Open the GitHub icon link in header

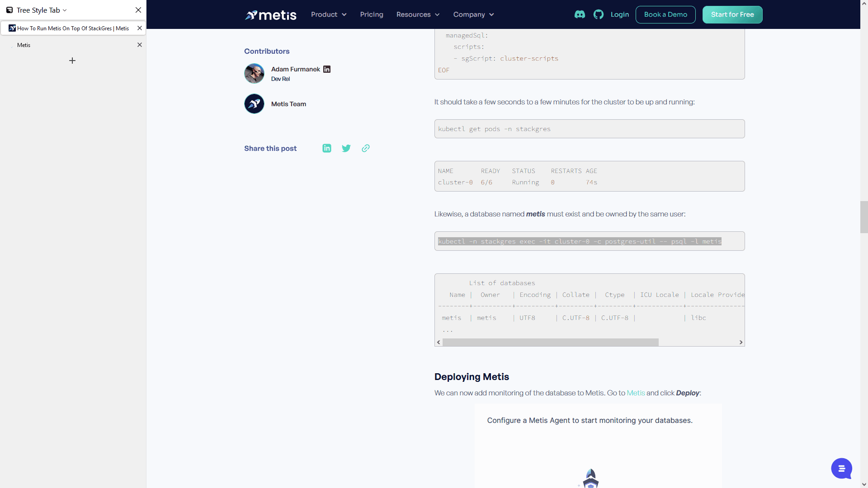[x=599, y=14]
